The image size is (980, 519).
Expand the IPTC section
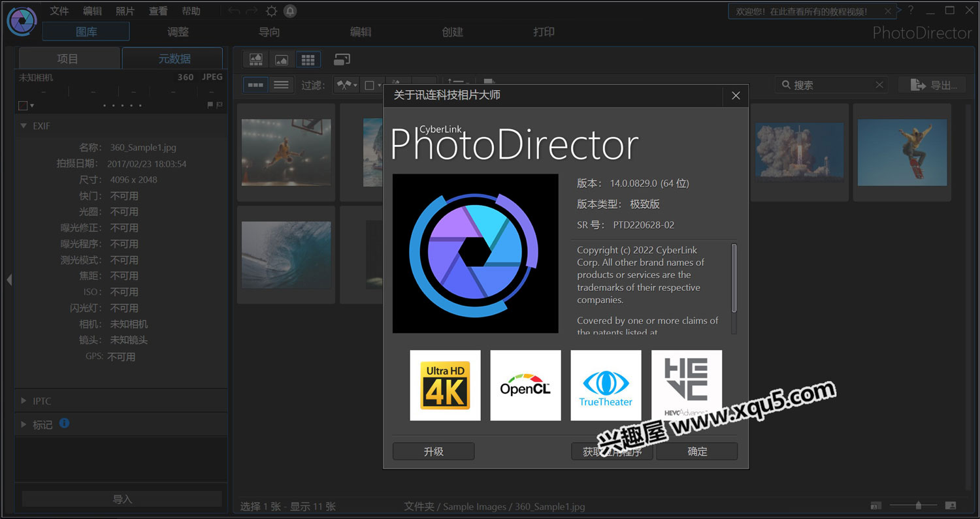pyautogui.click(x=24, y=401)
